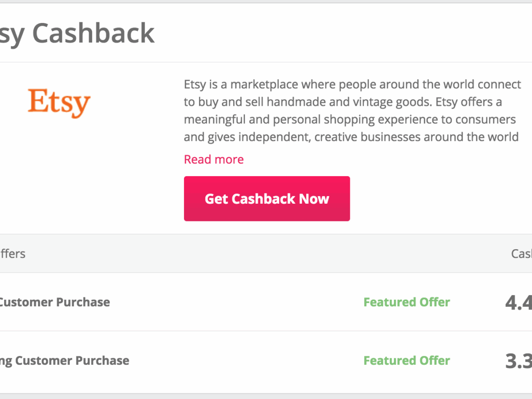Click the Customer Purchase offer title
Screen dimensions: 532x399
[x=55, y=302]
